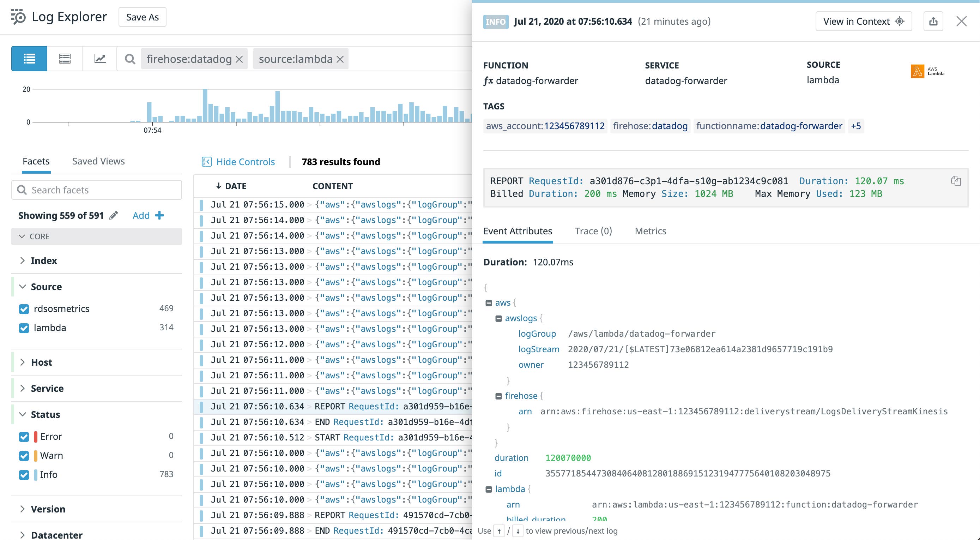Switch to the patterns view icon
The image size is (980, 540).
pyautogui.click(x=64, y=58)
